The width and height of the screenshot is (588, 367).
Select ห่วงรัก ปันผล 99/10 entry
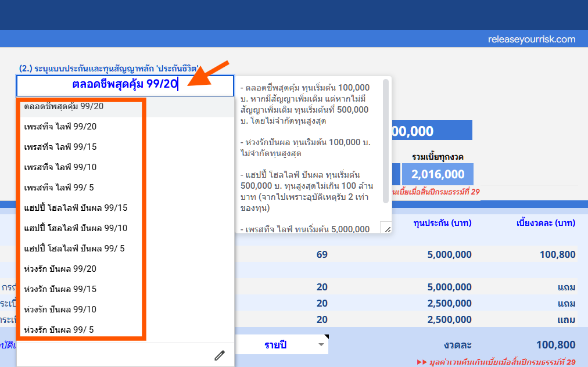(60, 310)
